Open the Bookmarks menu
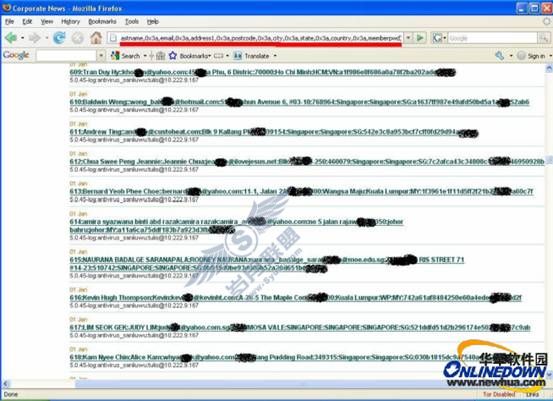This screenshot has height=401, width=553. [x=102, y=22]
